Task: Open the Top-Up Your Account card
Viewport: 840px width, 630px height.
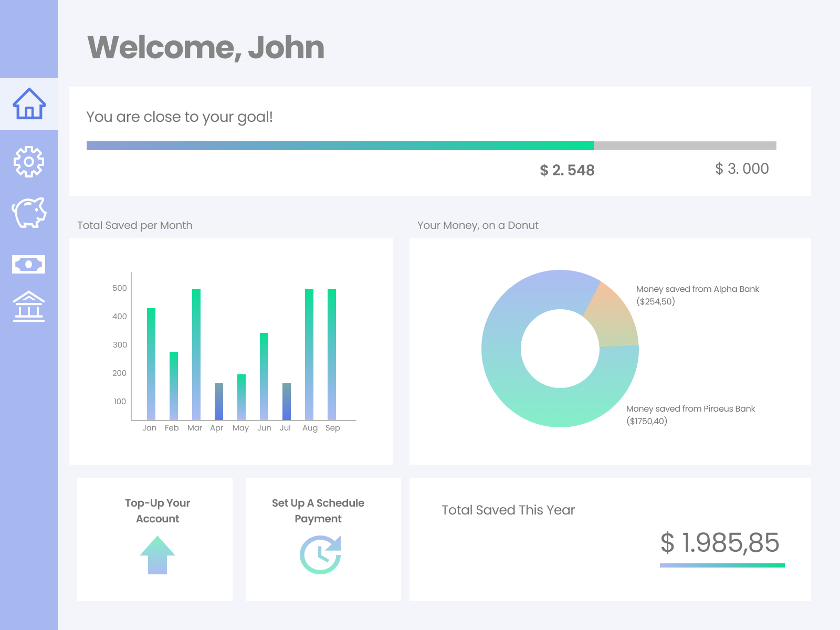Action: point(155,539)
